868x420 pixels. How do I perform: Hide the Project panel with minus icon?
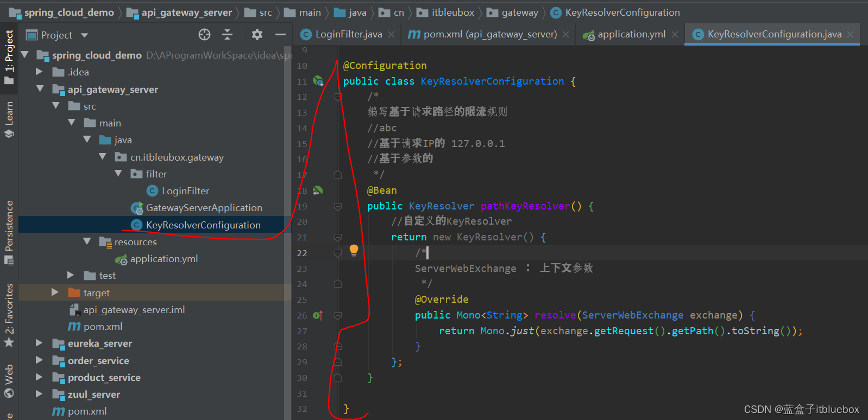[x=280, y=35]
